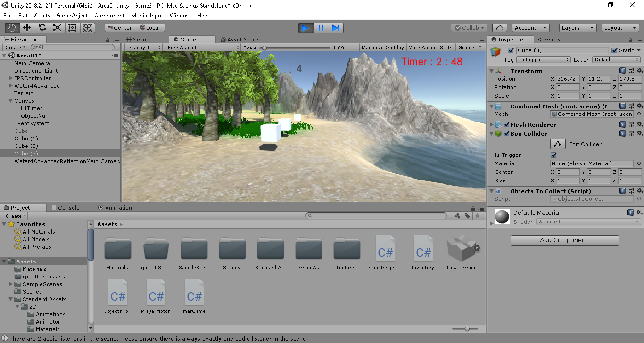The height and width of the screenshot is (343, 644).
Task: Open Box Collider gear settings
Action: pos(639,133)
